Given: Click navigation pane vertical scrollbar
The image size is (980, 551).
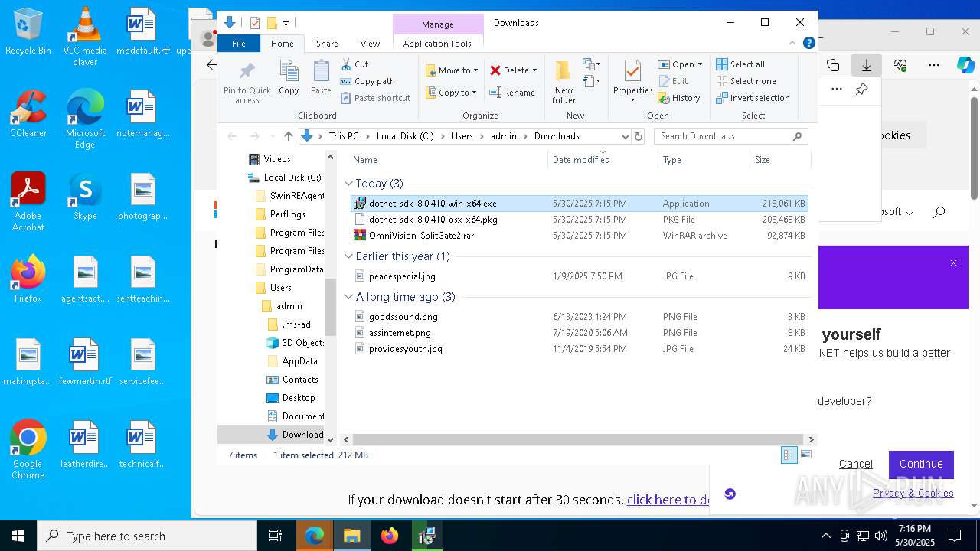Looking at the screenshot, I should coord(331,306).
